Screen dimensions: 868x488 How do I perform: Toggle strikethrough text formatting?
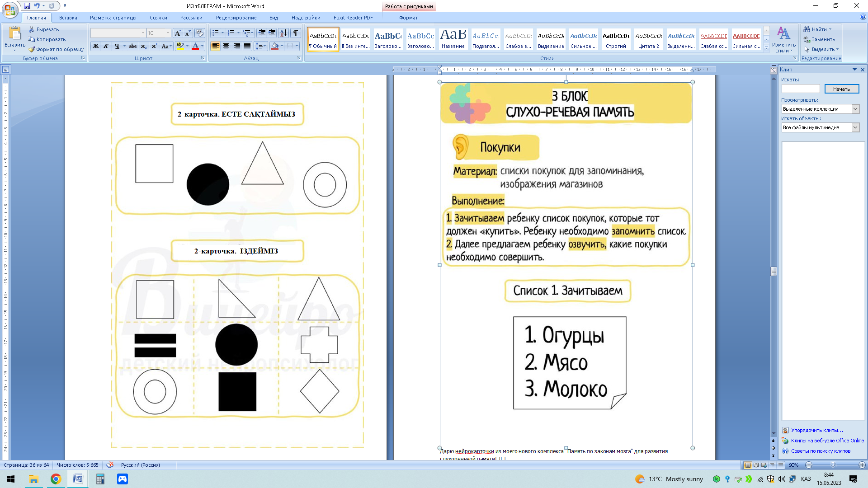pyautogui.click(x=132, y=46)
